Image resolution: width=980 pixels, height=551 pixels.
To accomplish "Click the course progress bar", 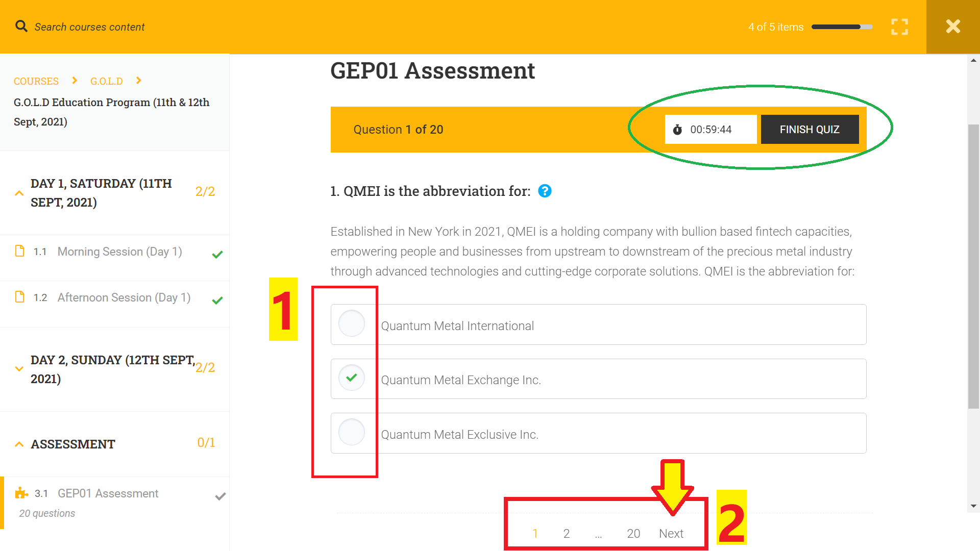I will (x=841, y=27).
